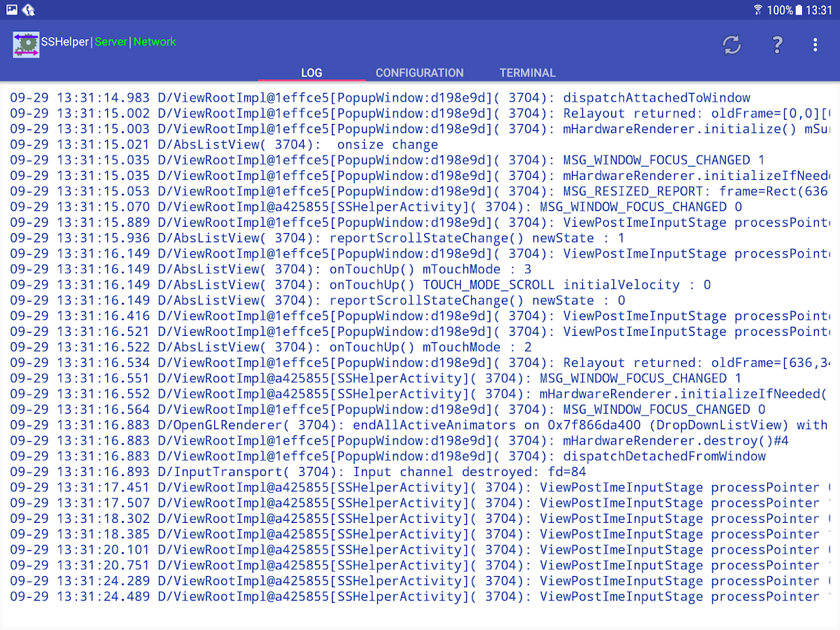Tap the Wi-Fi signal icon
This screenshot has height=630, width=840.
(757, 10)
